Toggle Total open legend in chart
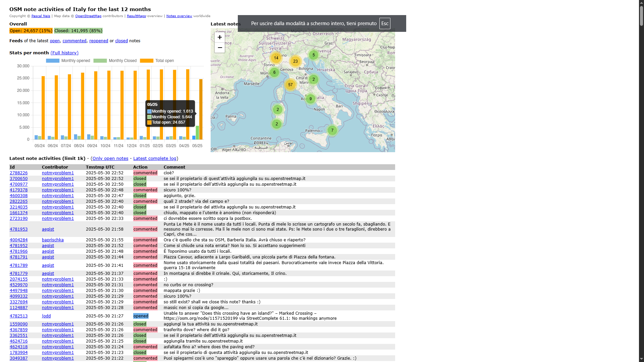Image resolution: width=644 pixels, height=362 pixels. coord(157,61)
